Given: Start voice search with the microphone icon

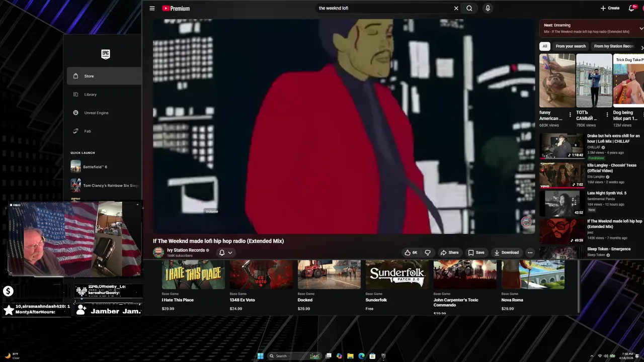Looking at the screenshot, I should click(488, 8).
